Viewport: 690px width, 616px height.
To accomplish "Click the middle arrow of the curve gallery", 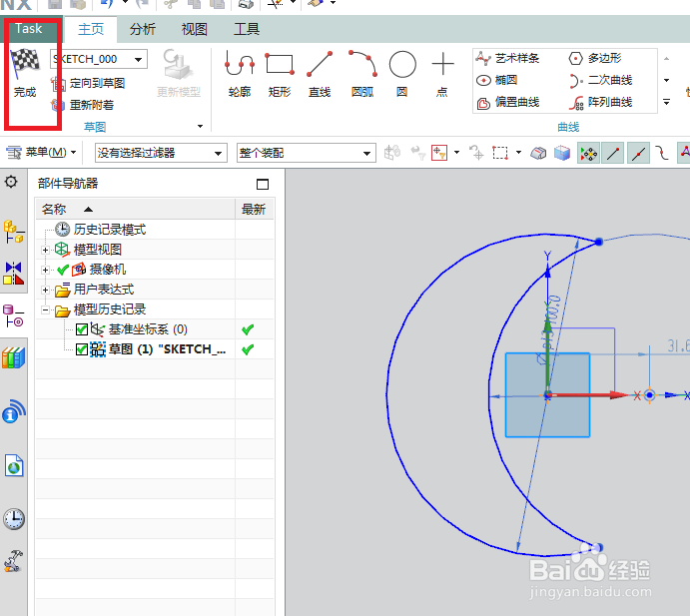I will click(x=666, y=80).
